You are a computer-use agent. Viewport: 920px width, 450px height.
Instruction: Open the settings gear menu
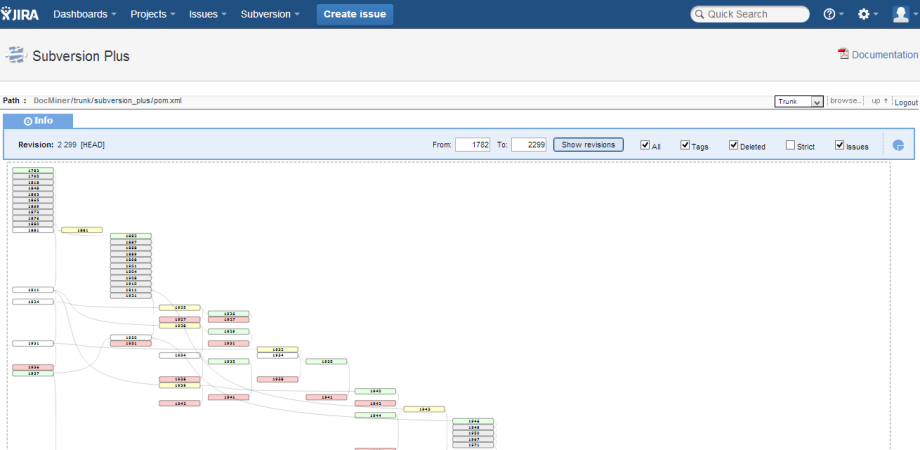click(868, 14)
